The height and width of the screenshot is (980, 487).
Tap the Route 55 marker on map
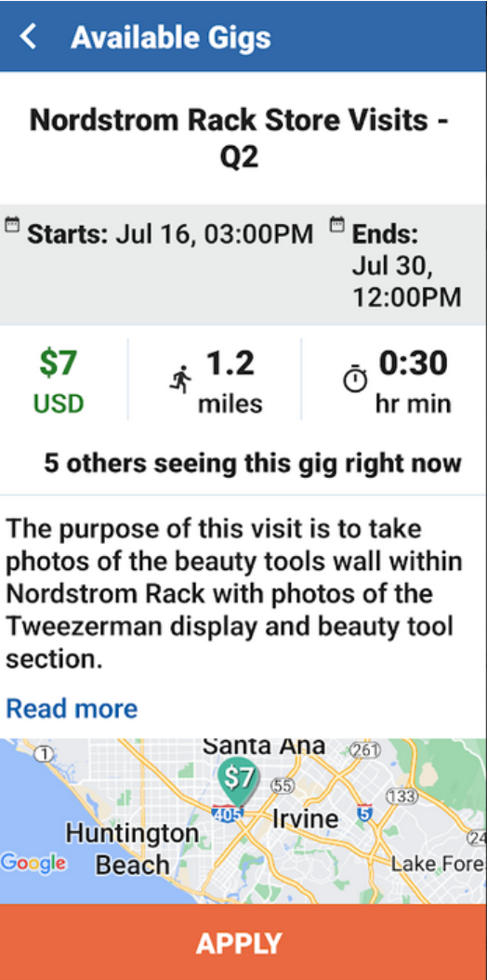pyautogui.click(x=283, y=787)
